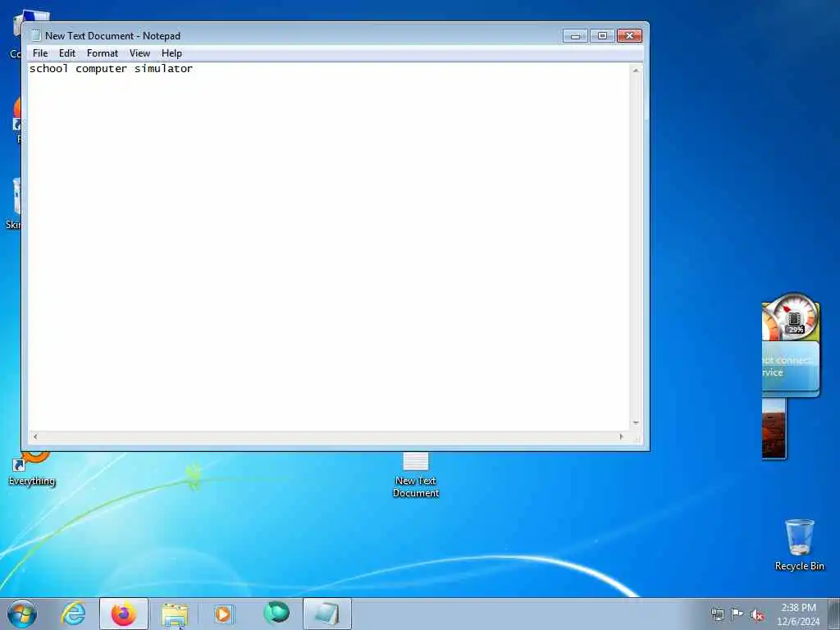840x630 pixels.
Task: Click the Notepad window resize grip
Action: click(637, 438)
